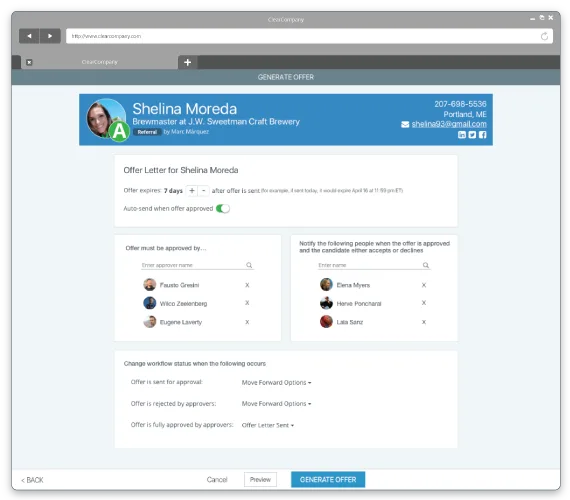
Task: Click the name Wilco Zeelenberg
Action: click(184, 304)
